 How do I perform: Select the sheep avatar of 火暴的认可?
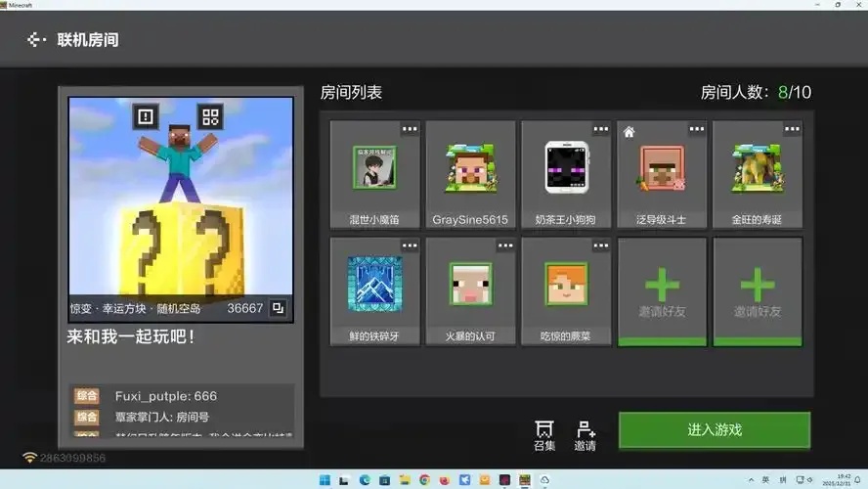tap(470, 284)
